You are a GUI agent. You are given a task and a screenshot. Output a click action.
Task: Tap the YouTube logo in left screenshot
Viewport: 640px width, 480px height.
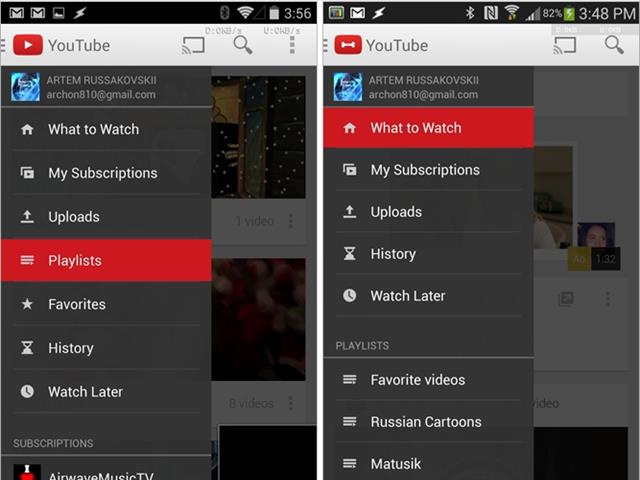pyautogui.click(x=28, y=45)
